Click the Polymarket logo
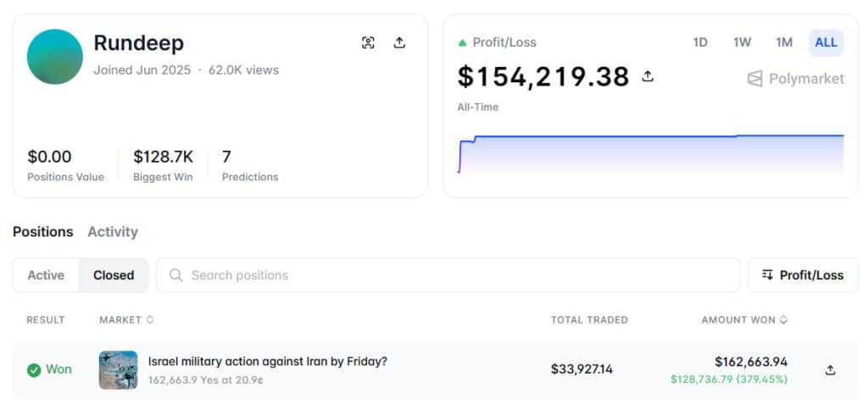Image resolution: width=868 pixels, height=404 pixels. pyautogui.click(x=794, y=79)
